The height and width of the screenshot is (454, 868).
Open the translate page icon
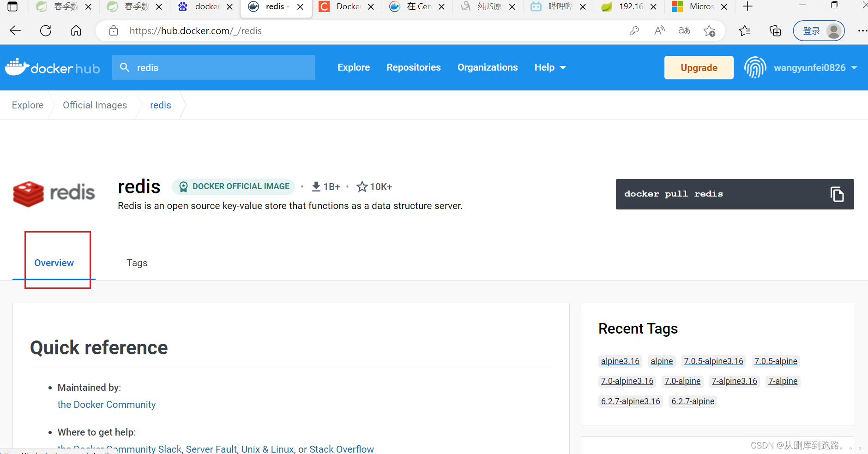(x=684, y=31)
